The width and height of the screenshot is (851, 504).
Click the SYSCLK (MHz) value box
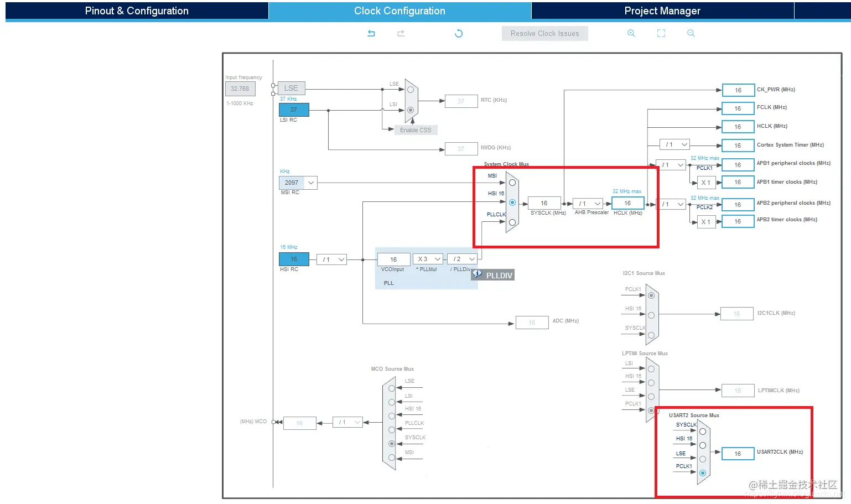(544, 203)
